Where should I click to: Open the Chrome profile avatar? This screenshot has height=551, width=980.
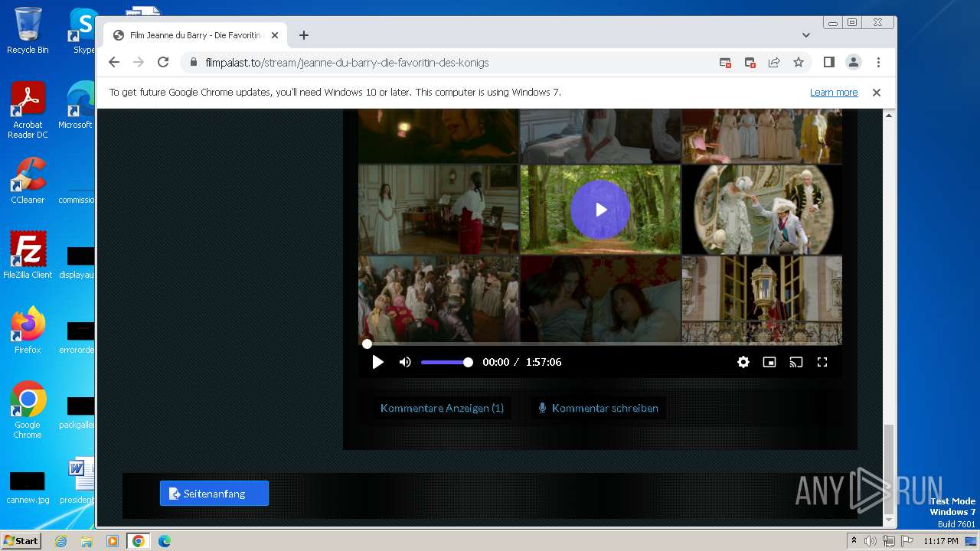point(854,63)
